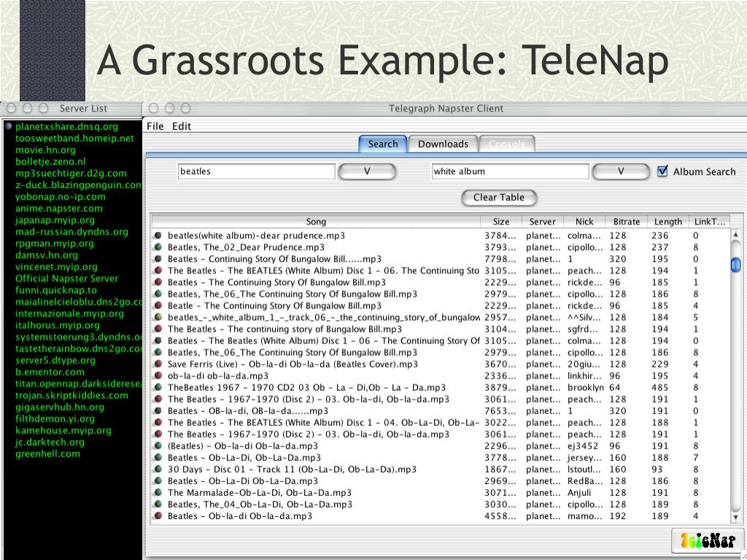Click nick '20giu...' in the results table
The width and height of the screenshot is (747, 560).
coord(584,364)
